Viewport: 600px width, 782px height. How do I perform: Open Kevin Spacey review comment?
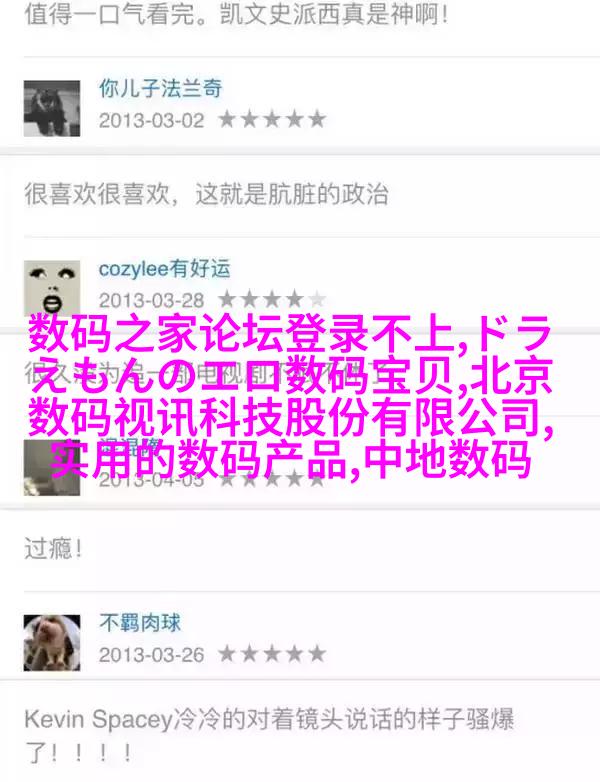pos(269,736)
